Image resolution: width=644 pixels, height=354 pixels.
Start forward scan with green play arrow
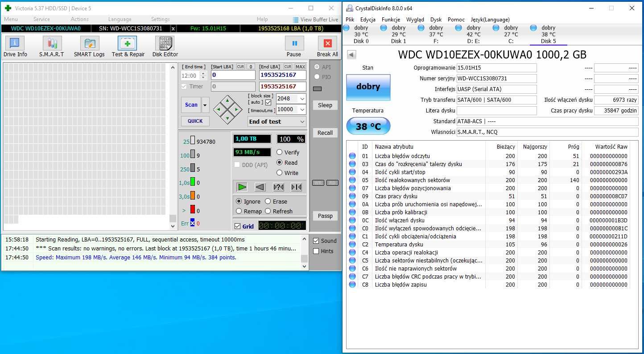click(242, 187)
